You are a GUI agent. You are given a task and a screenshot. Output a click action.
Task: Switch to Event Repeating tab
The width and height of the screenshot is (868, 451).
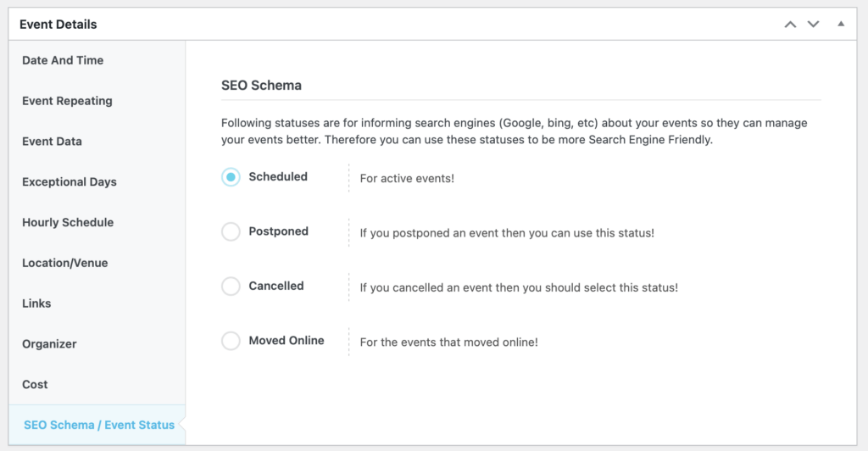pos(67,101)
